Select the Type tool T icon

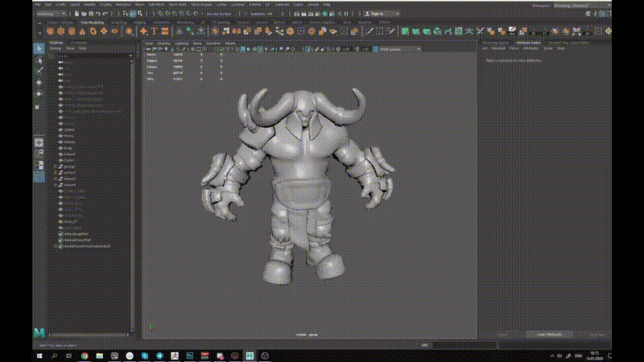point(153,31)
